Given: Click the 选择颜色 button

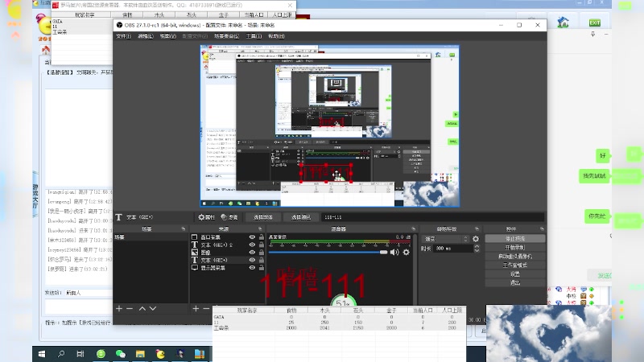Looking at the screenshot, I should (x=300, y=217).
